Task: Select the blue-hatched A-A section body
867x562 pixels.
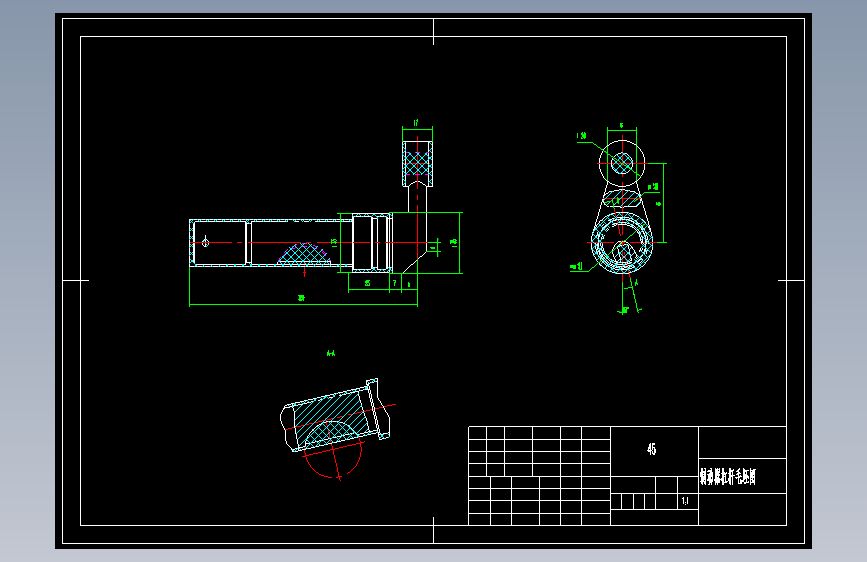Action: [332, 418]
